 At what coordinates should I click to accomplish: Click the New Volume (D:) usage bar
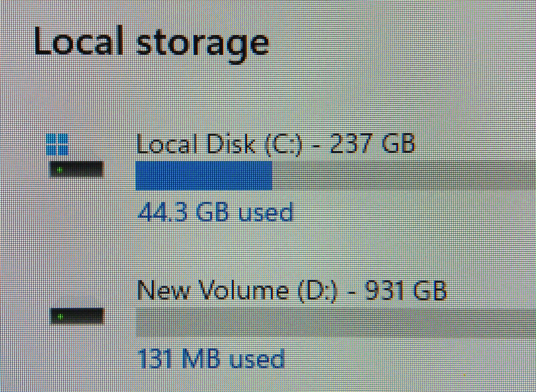[335, 322]
